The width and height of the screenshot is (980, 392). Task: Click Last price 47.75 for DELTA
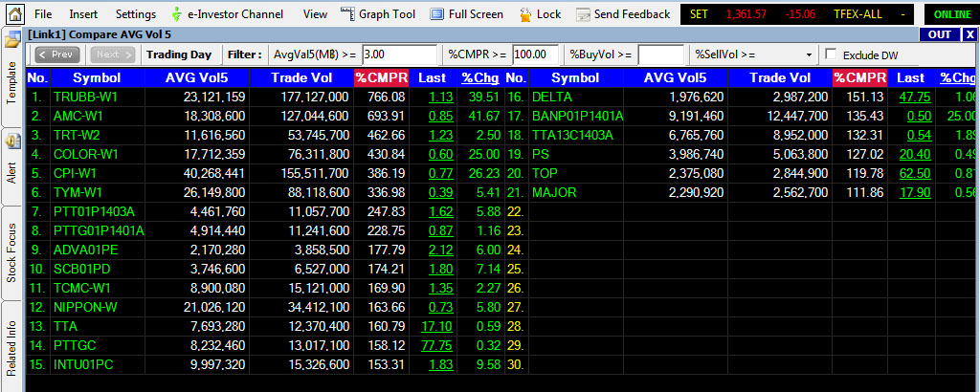coord(915,98)
